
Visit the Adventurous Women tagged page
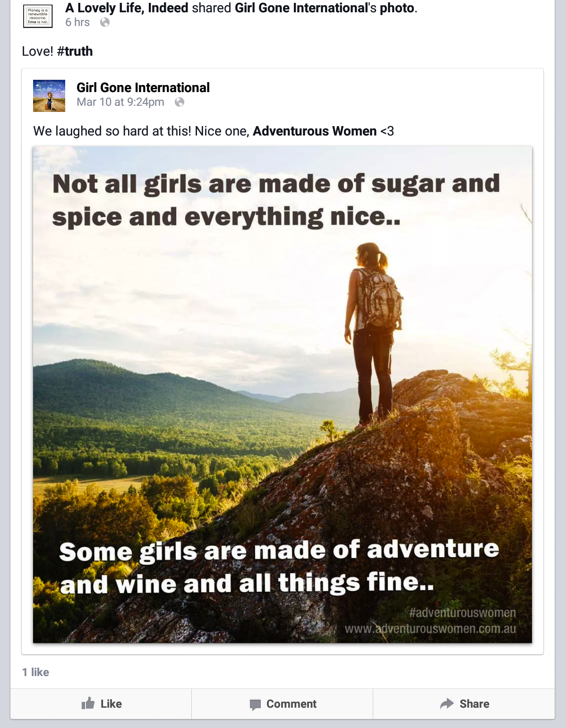click(x=315, y=131)
